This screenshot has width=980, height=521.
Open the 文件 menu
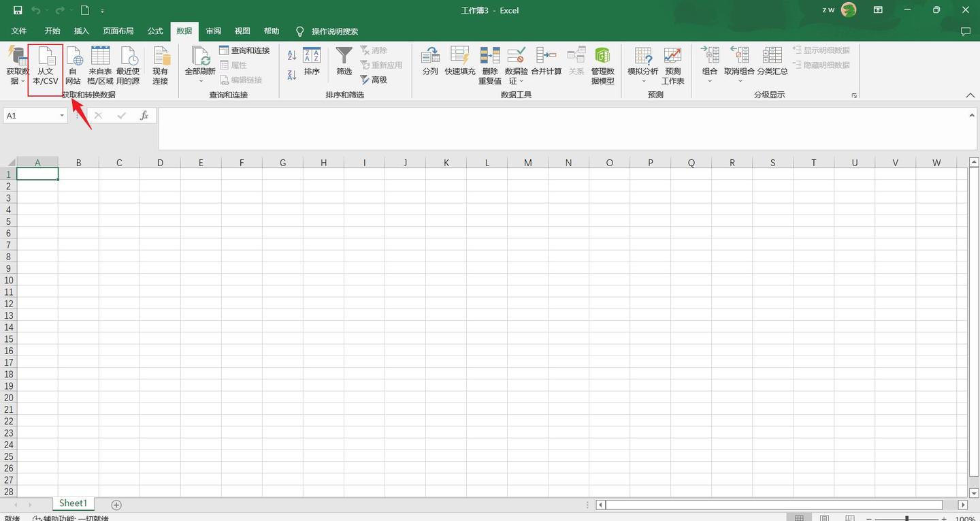pos(18,31)
